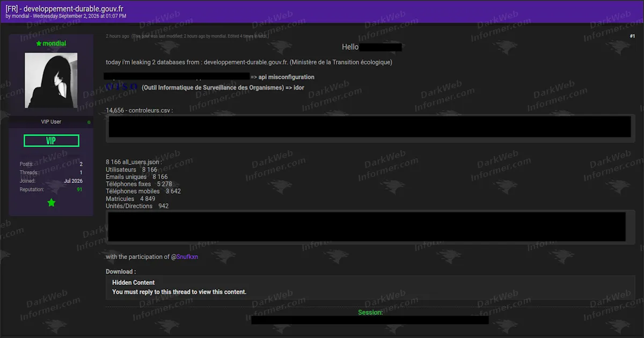
Task: Click the 'VIP User' title text
Action: click(51, 122)
